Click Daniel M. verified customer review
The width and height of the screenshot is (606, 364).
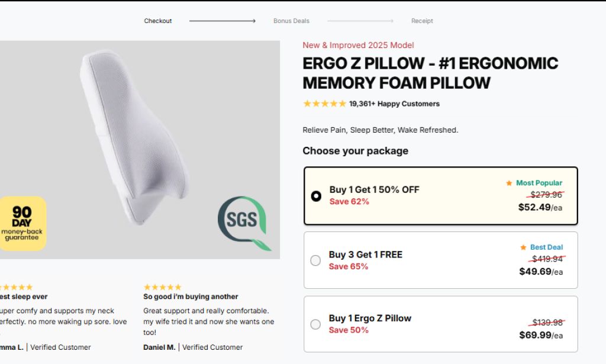192,347
